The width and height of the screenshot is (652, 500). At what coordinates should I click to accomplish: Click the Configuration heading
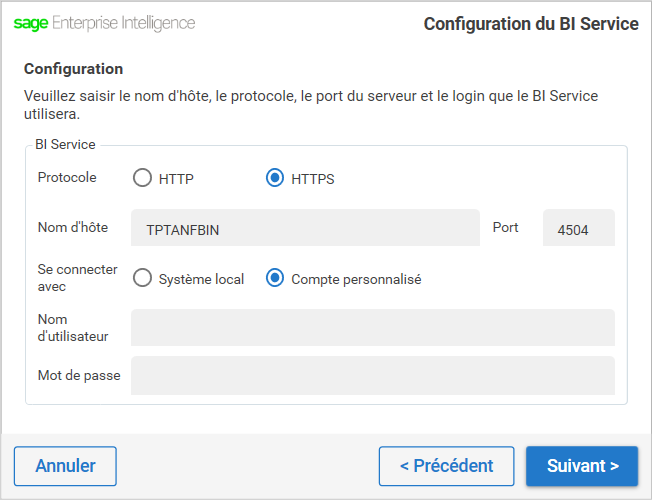click(73, 69)
